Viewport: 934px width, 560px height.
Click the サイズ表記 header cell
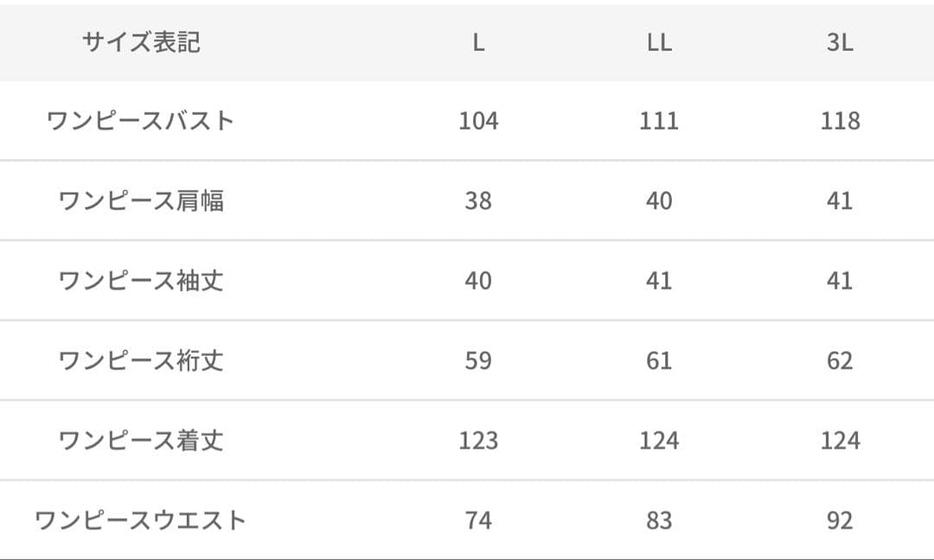[141, 42]
